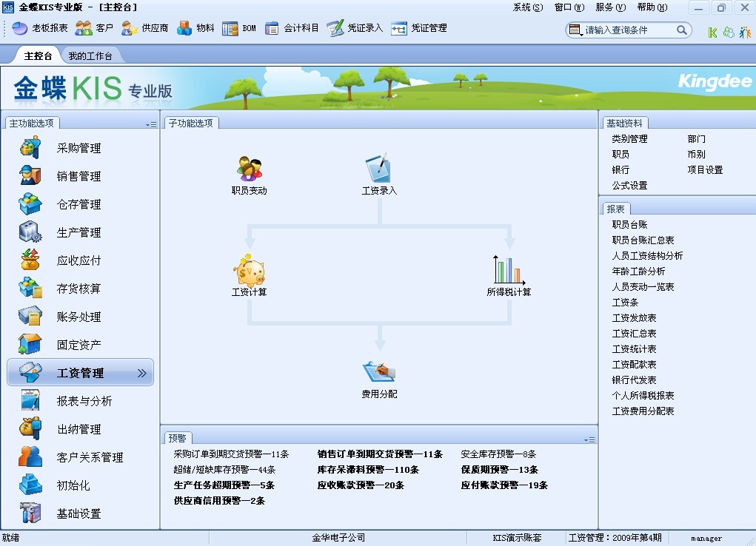Open the 银行代发表 report

point(634,380)
